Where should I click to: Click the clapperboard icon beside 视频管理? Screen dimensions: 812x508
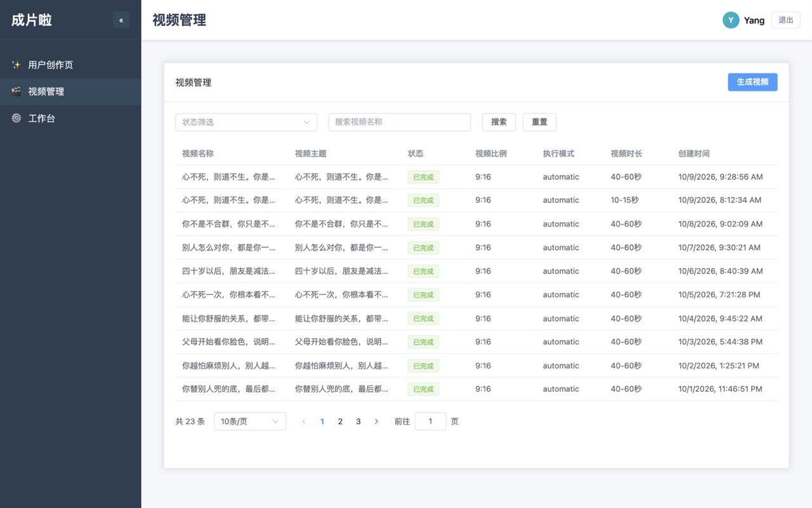click(16, 91)
